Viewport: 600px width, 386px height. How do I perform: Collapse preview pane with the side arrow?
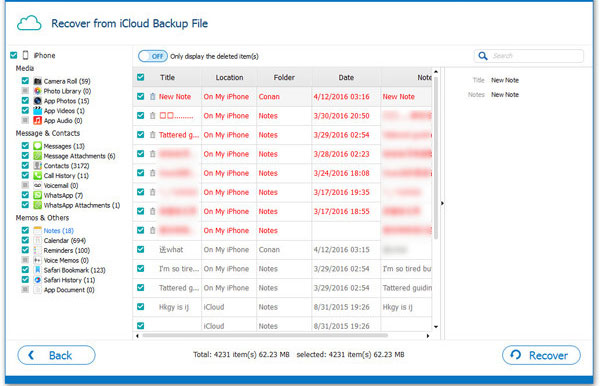(x=442, y=204)
